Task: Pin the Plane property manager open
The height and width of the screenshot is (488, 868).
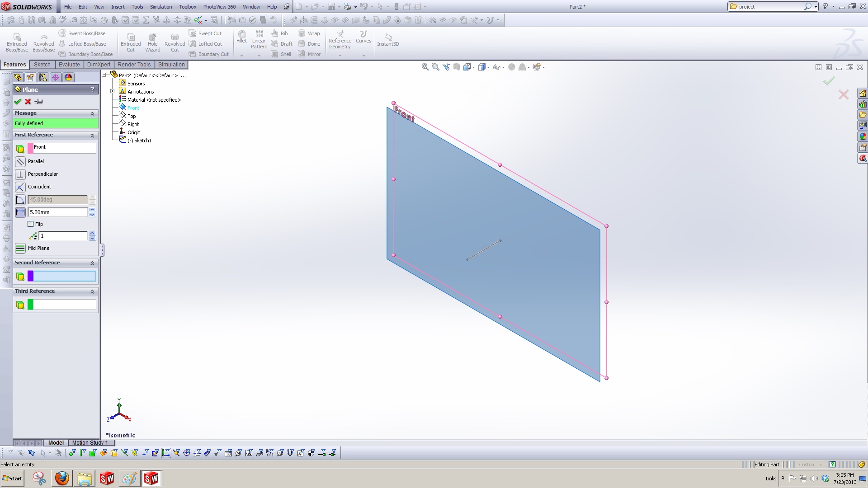Action: tap(39, 102)
